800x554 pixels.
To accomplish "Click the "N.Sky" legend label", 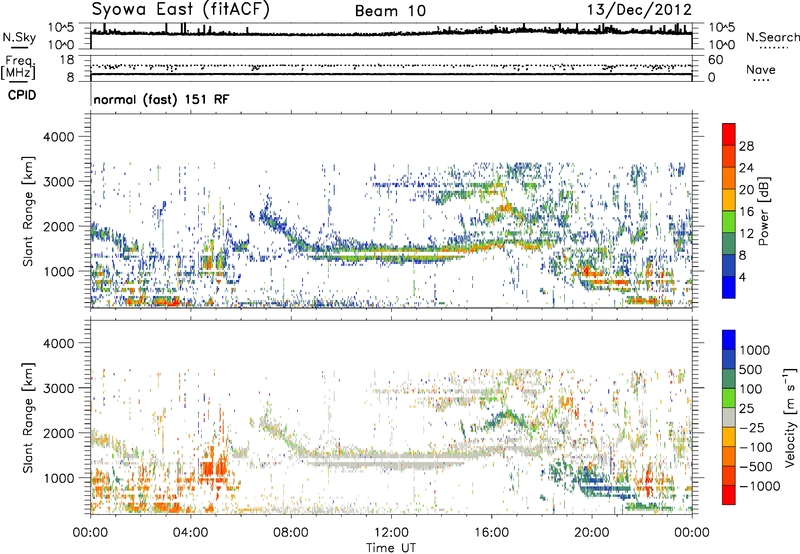I will [19, 37].
